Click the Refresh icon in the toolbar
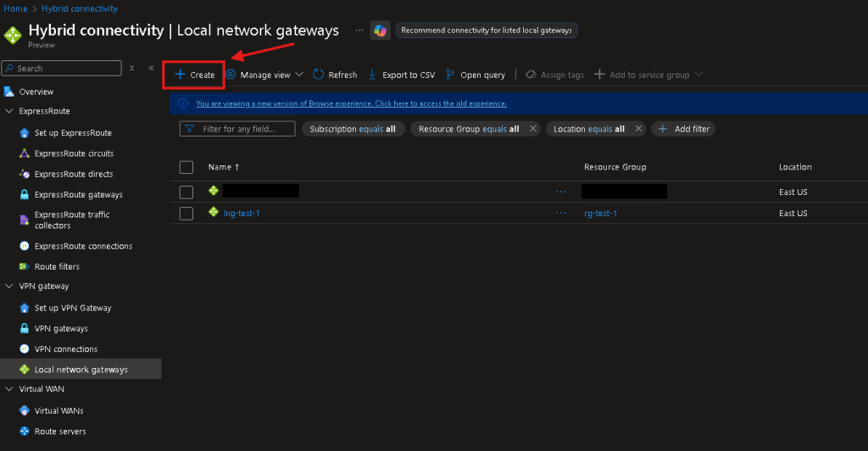 coord(319,75)
